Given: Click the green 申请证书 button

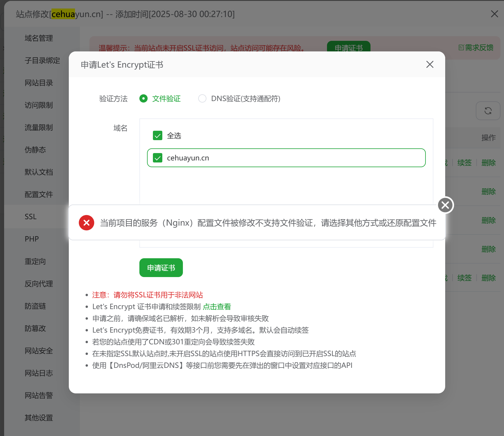Looking at the screenshot, I should coord(161,267).
